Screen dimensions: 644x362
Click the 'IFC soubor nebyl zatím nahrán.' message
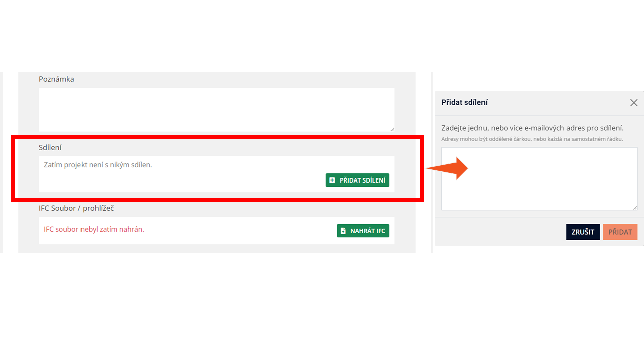[x=94, y=229]
